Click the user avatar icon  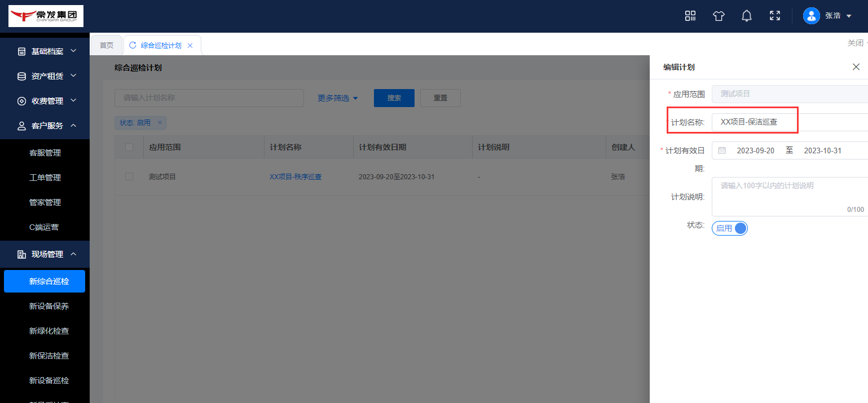811,16
